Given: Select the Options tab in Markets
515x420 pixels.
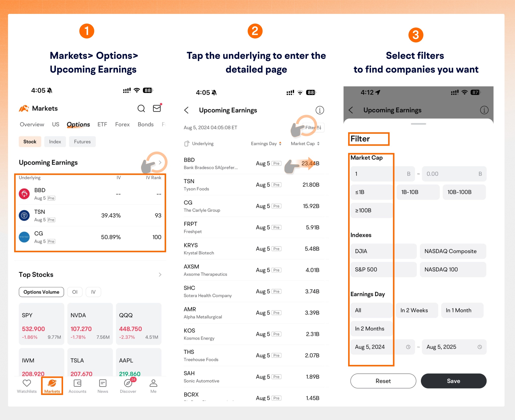Looking at the screenshot, I should click(x=78, y=124).
